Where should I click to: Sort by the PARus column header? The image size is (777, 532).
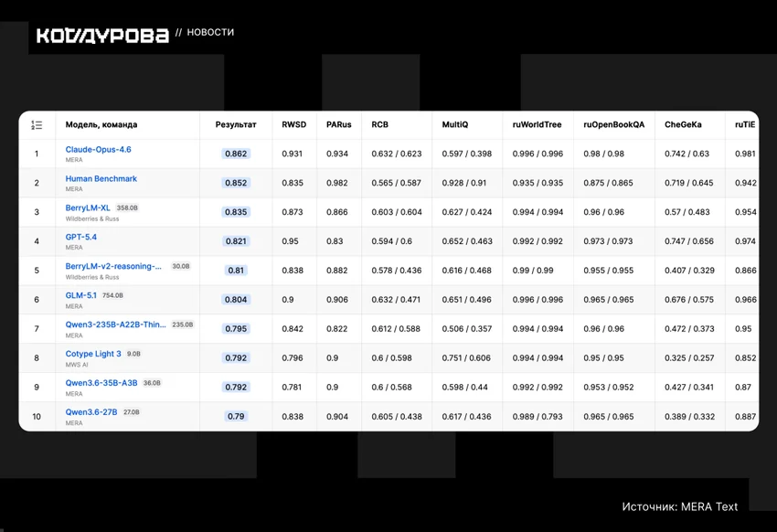pos(339,125)
